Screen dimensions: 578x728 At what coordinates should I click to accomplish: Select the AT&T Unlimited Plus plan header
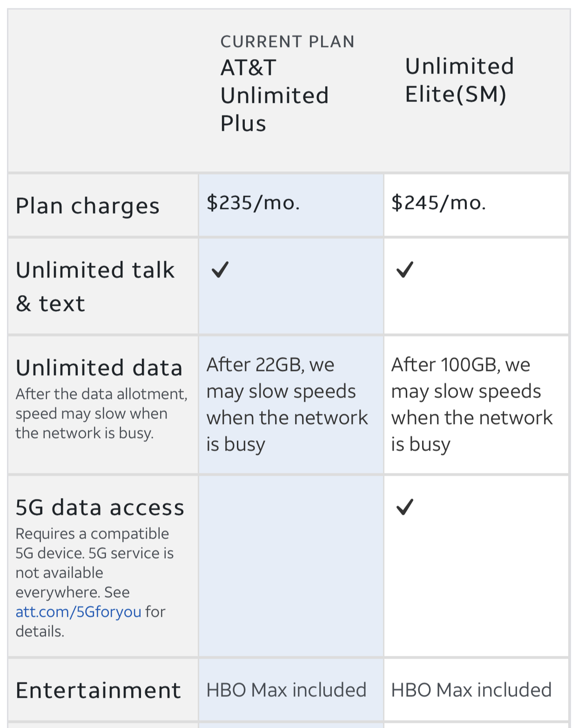pos(275,95)
